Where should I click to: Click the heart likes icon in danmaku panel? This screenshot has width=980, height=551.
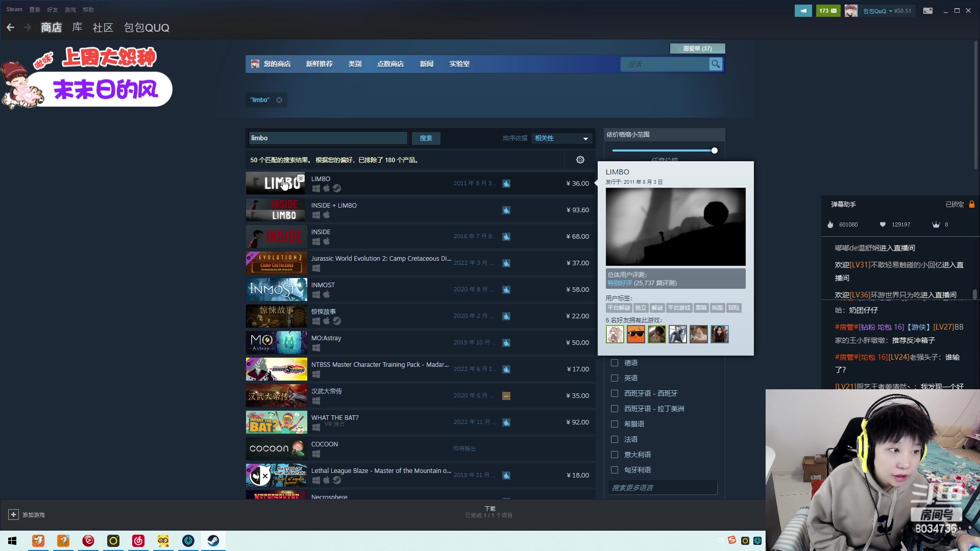tap(883, 225)
